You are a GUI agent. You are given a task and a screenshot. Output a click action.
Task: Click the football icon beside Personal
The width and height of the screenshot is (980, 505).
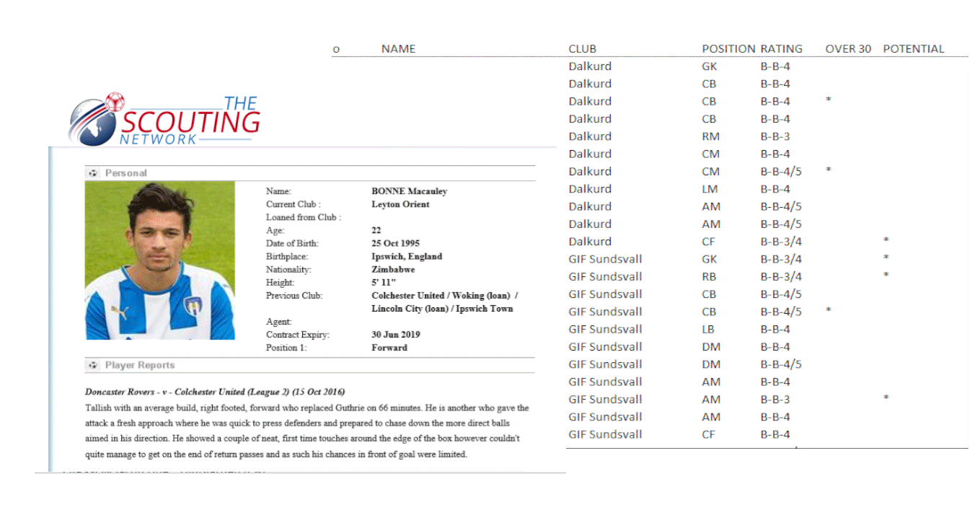pos(93,173)
